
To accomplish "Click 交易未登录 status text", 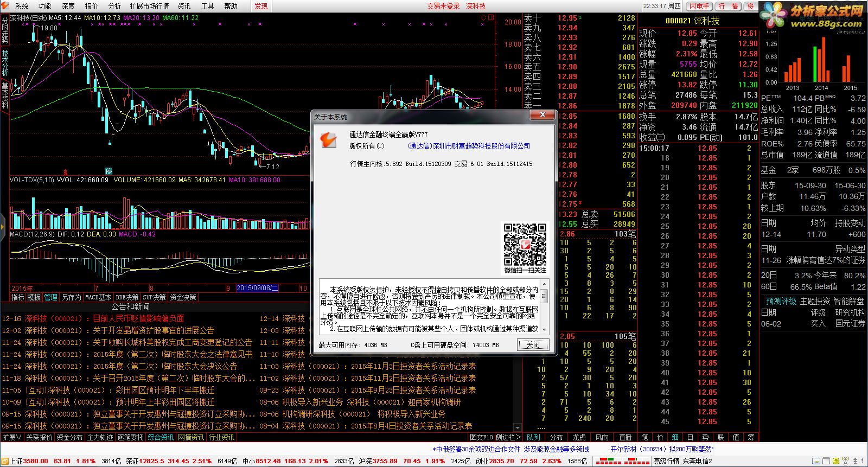I will [x=443, y=6].
